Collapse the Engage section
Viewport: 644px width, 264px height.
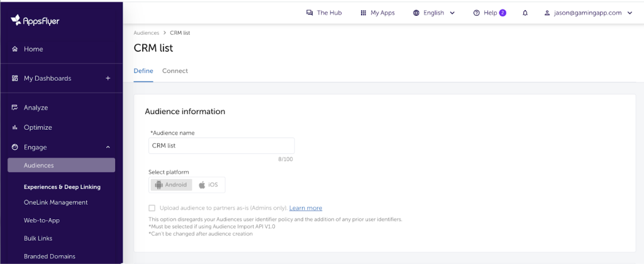[x=108, y=147]
